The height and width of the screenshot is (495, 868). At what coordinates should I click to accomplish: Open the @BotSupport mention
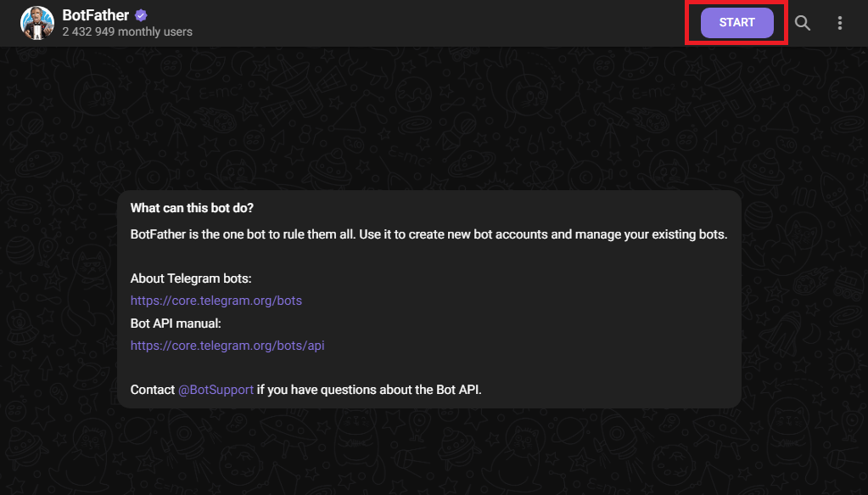tap(216, 390)
